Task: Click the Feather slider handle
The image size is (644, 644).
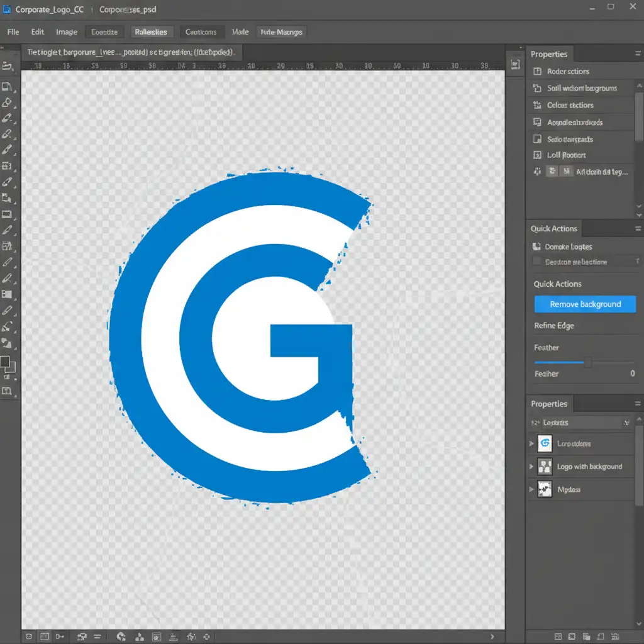Action: pyautogui.click(x=588, y=362)
